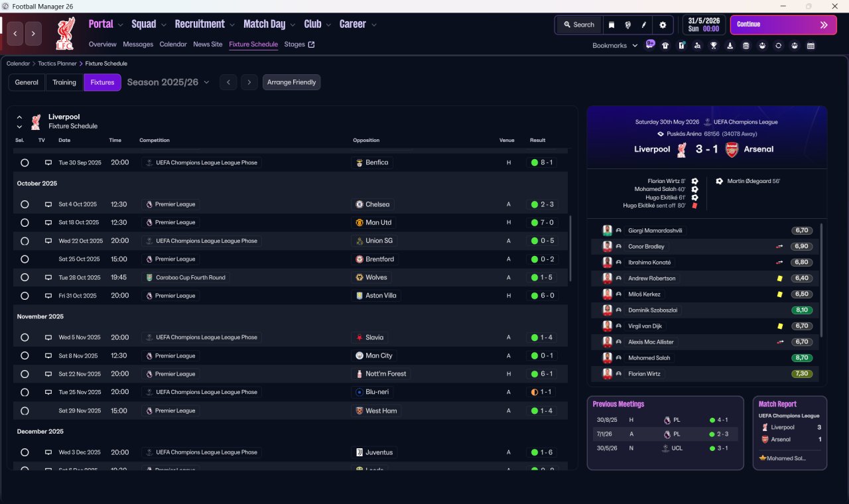Collapse Liverpool schedule with the up chevron
The width and height of the screenshot is (849, 504).
(19, 117)
